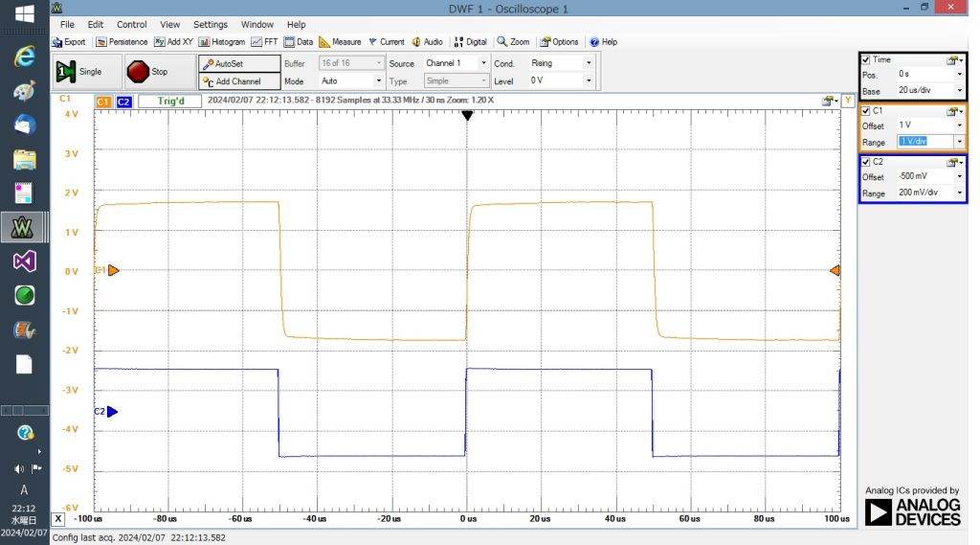Image resolution: width=980 pixels, height=545 pixels.
Task: Click the Export toolbar button
Action: click(x=69, y=42)
